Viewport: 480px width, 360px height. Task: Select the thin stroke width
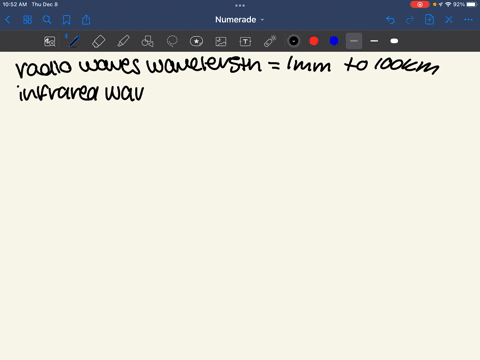tap(354, 41)
